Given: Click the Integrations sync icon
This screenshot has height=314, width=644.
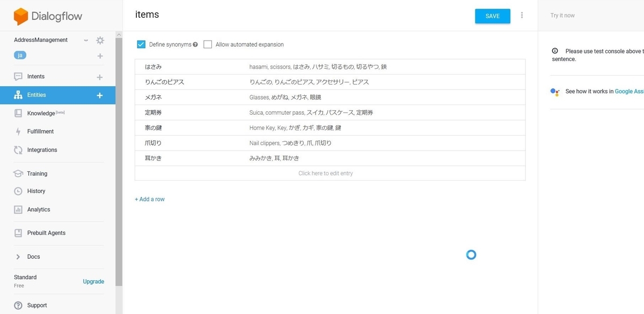Looking at the screenshot, I should pyautogui.click(x=18, y=150).
